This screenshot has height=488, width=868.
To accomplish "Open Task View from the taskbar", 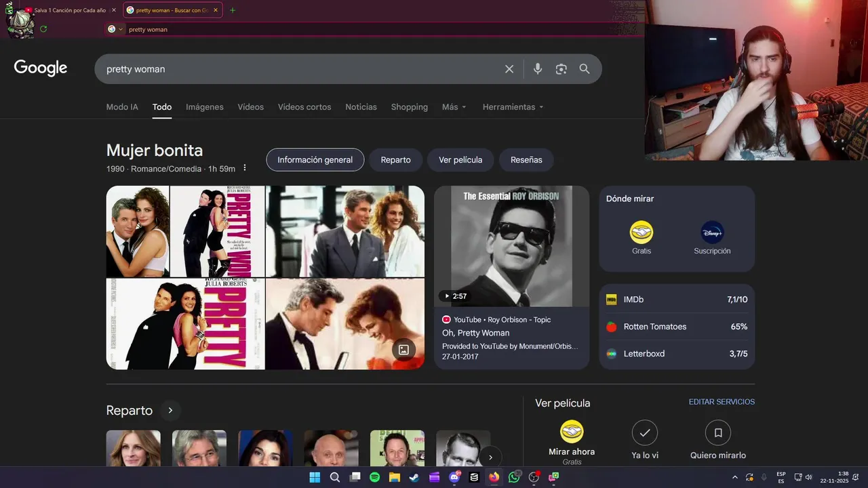I will [355, 477].
